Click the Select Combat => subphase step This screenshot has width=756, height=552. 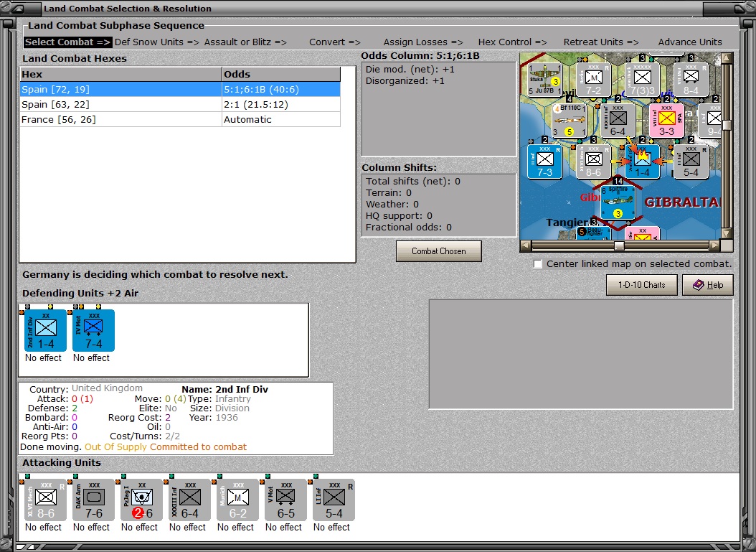click(68, 42)
